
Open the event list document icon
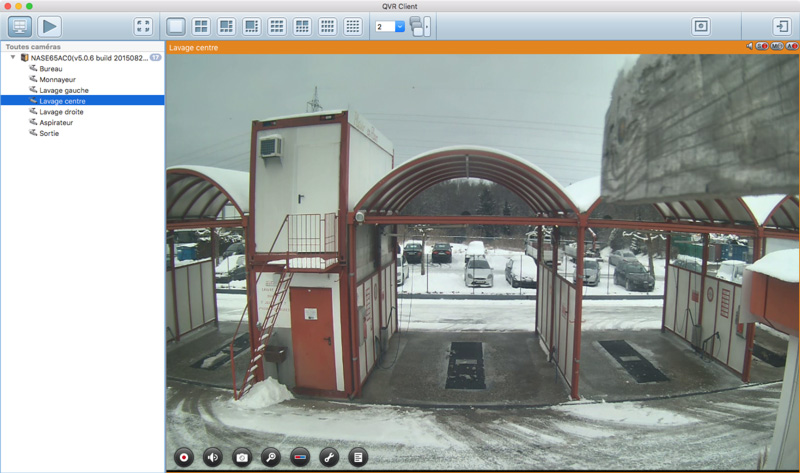[x=358, y=456]
